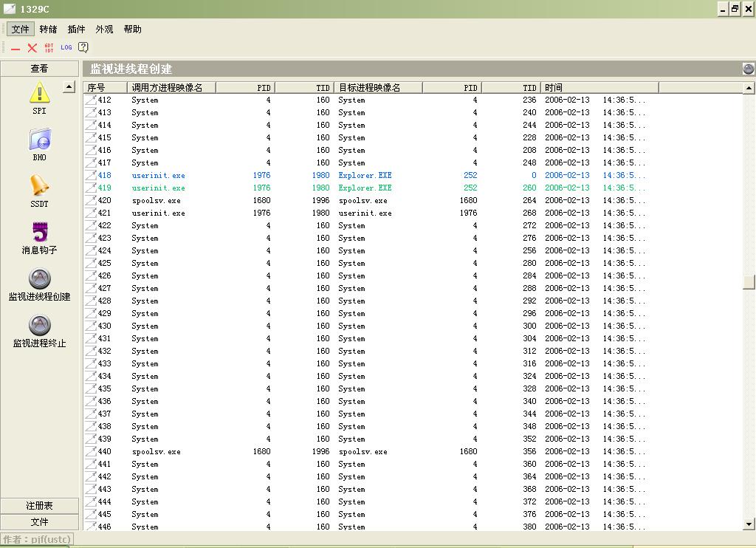756x548 pixels.
Task: Click the LOG toolbar icon
Action: [66, 47]
